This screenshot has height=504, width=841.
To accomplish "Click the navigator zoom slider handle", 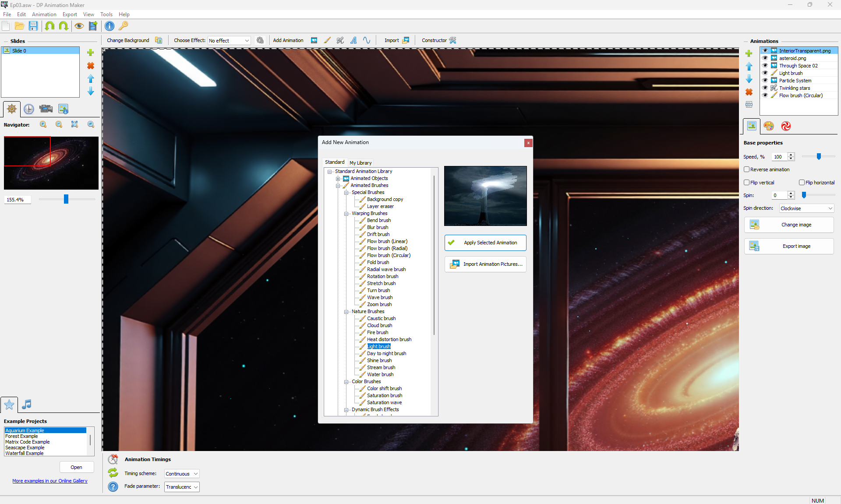I will point(66,199).
